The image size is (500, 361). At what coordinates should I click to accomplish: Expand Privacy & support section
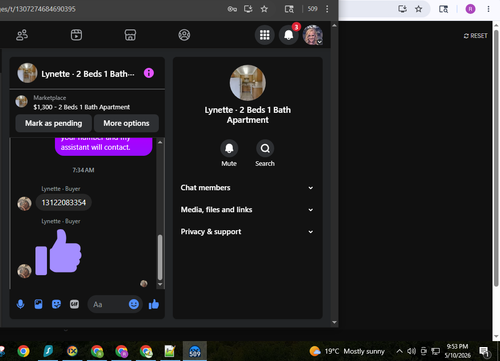pos(247,232)
